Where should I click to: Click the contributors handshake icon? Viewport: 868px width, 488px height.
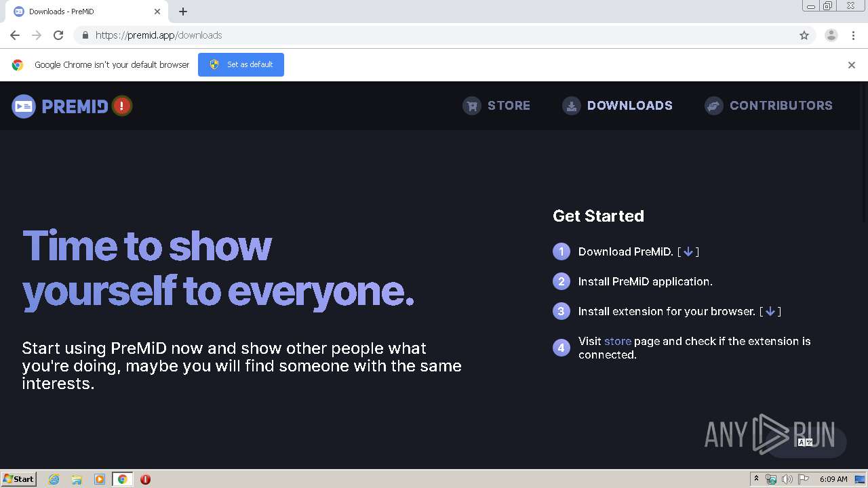[x=714, y=106]
